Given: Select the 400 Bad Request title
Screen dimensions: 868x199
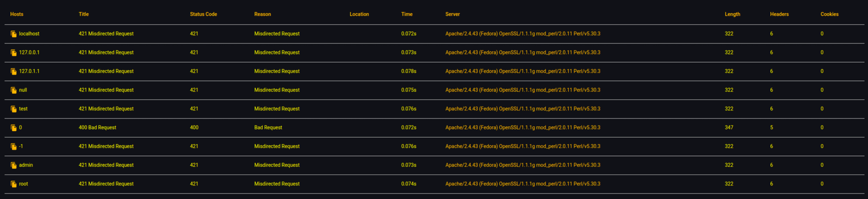Looking at the screenshot, I should coord(98,128).
